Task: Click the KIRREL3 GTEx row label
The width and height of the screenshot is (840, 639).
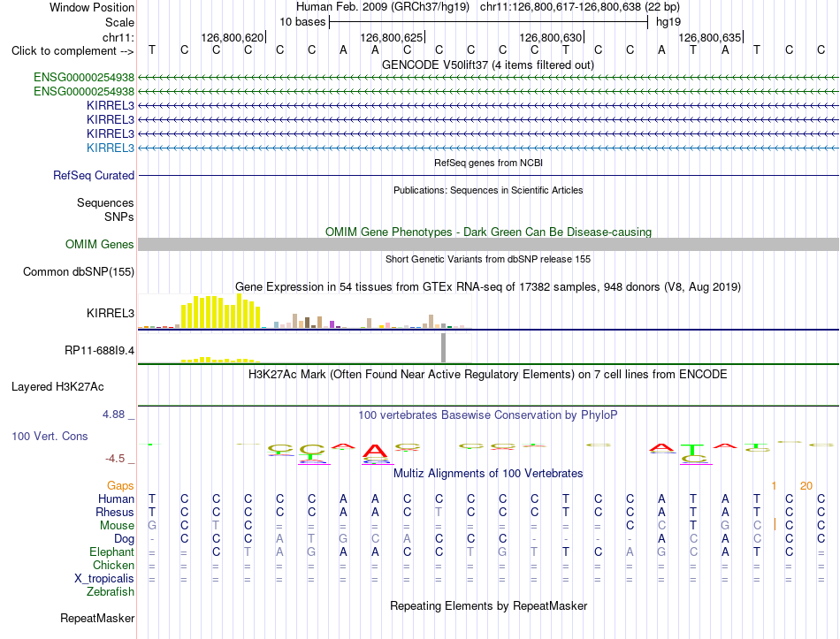Action: click(x=111, y=314)
